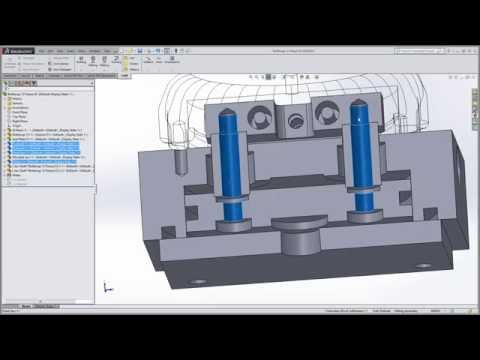The height and width of the screenshot is (360, 480).
Task: Open the View Orientation dropdown
Action: click(x=274, y=77)
